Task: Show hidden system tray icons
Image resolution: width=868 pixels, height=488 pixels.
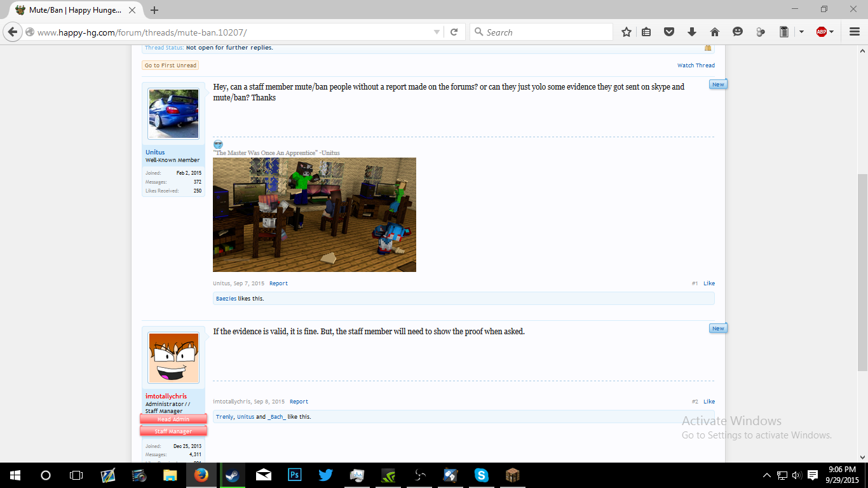Action: coord(767,475)
